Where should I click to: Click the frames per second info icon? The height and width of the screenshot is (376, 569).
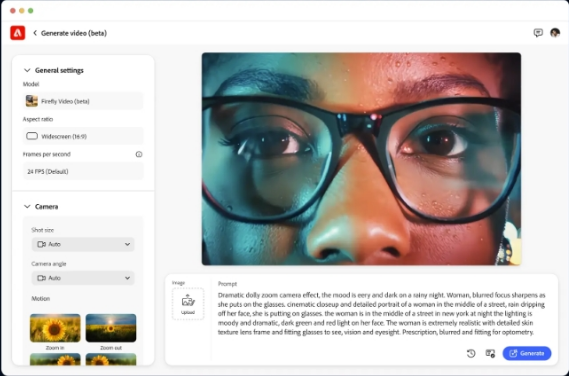[139, 154]
